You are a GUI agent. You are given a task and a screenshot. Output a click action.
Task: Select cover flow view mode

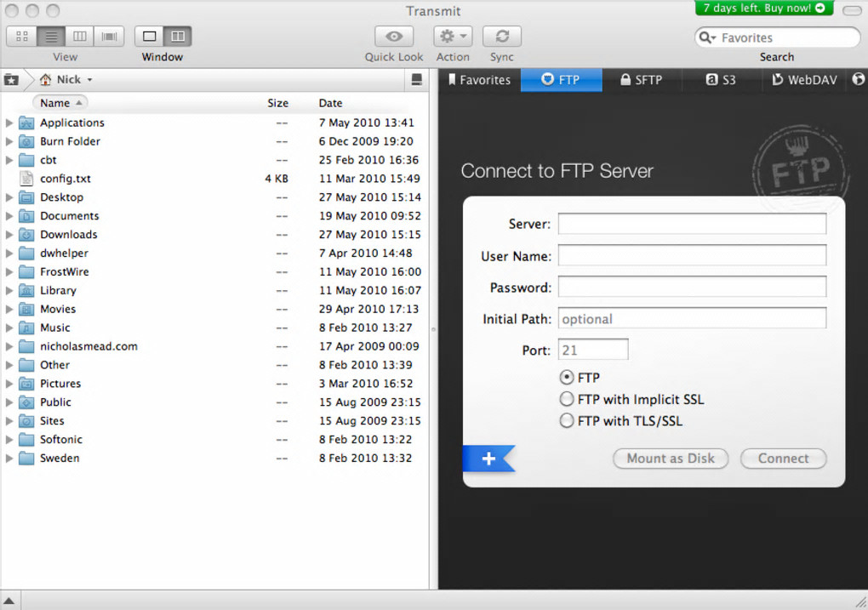click(x=109, y=37)
